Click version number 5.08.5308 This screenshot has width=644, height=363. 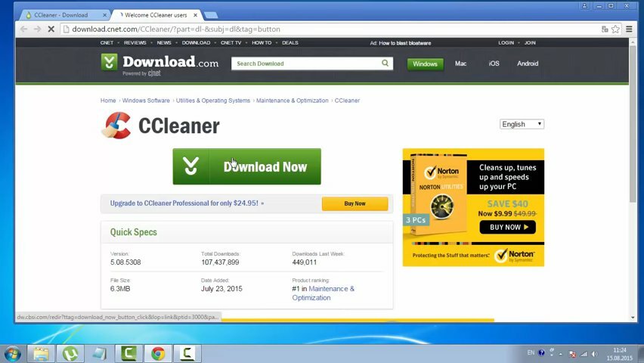pyautogui.click(x=125, y=262)
